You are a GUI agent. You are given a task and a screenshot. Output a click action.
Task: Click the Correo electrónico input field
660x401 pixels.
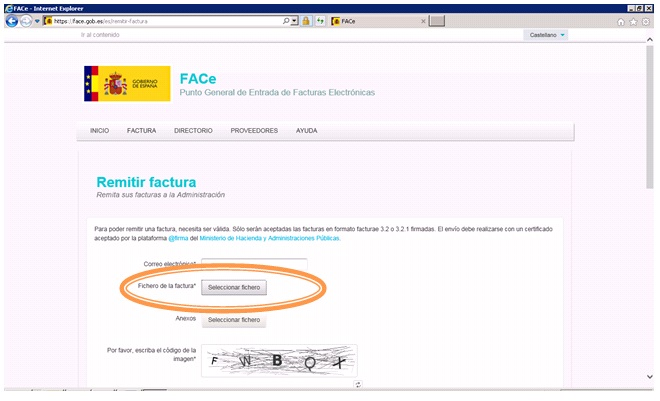click(254, 264)
